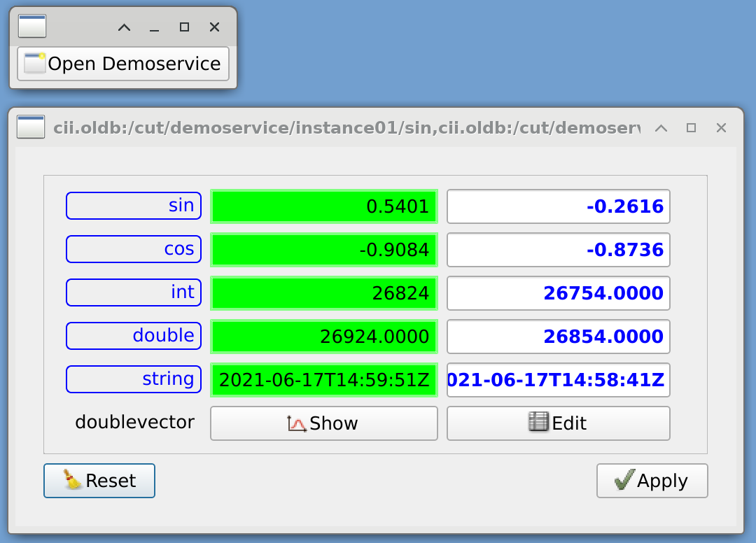Click the string label box
The width and height of the screenshot is (756, 543).
[134, 379]
